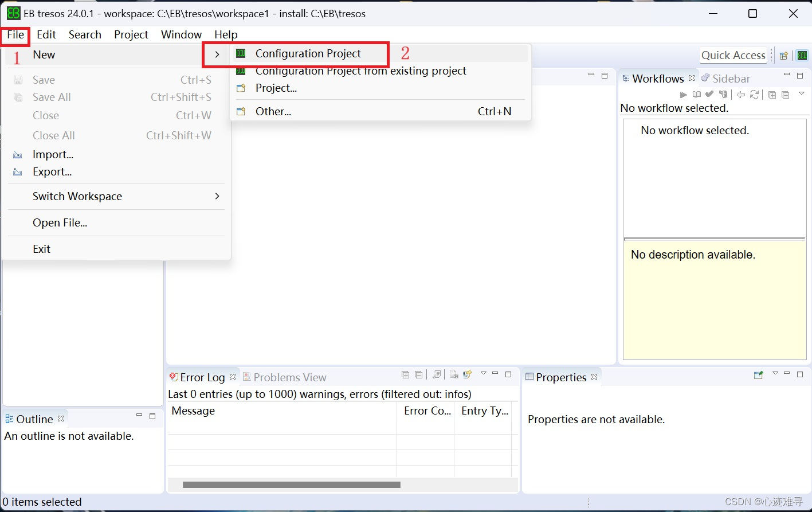Open the Workflows view menu dropdown
The image size is (812, 512).
pyautogui.click(x=802, y=93)
